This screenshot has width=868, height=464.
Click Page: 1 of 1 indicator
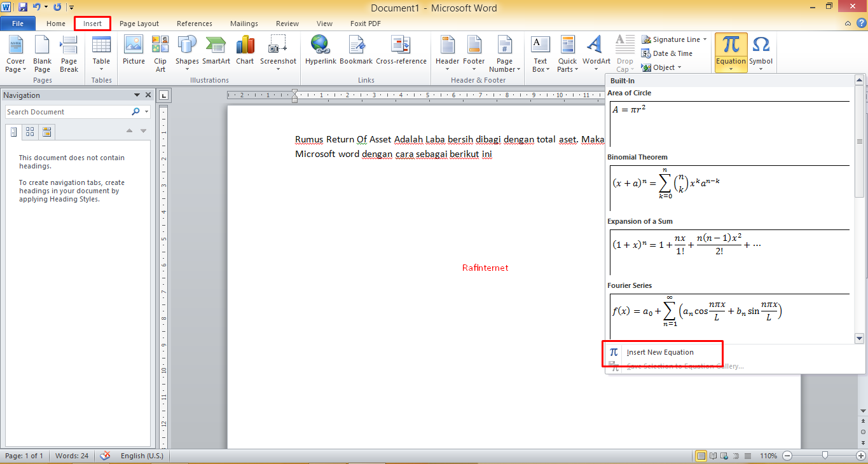(24, 456)
